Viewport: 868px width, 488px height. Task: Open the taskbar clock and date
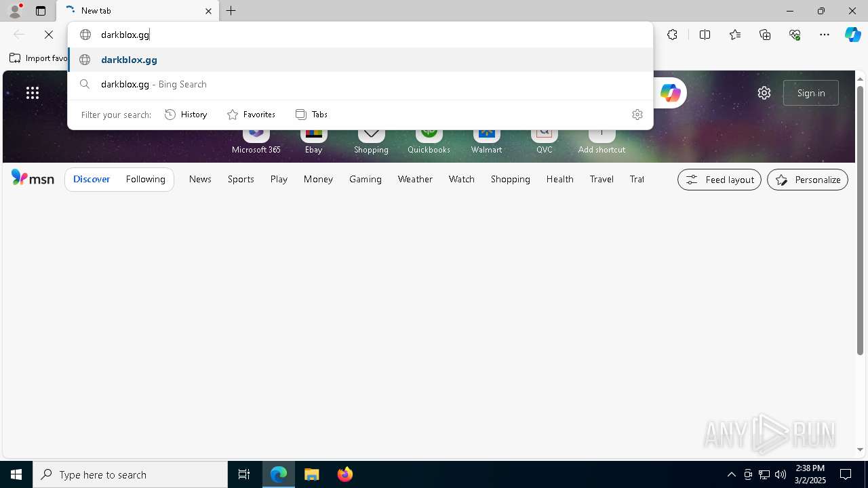[810, 474]
